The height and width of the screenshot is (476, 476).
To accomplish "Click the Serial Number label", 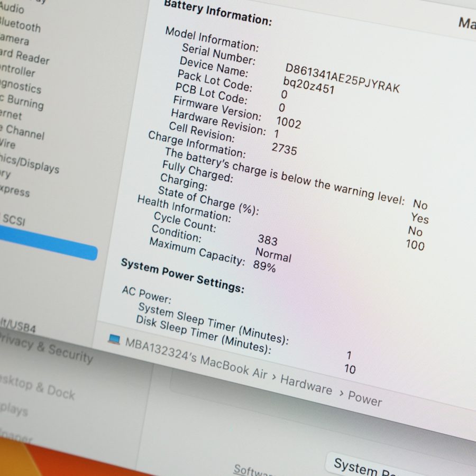I will pos(219,54).
